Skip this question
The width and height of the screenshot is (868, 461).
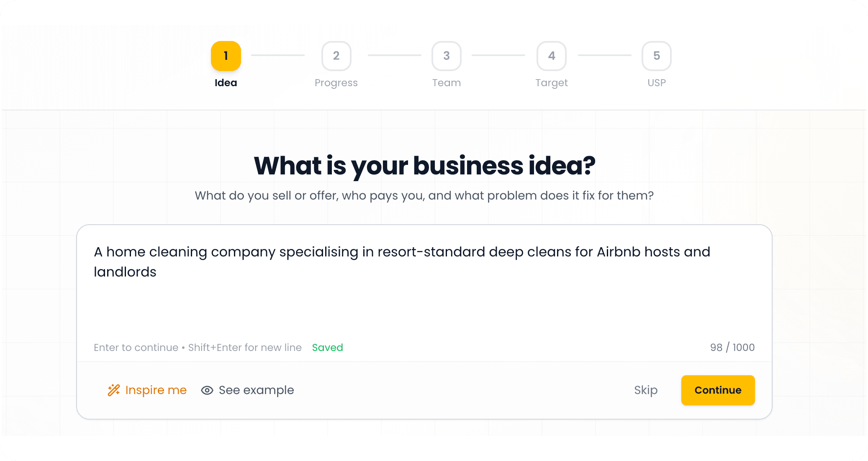[x=645, y=390]
